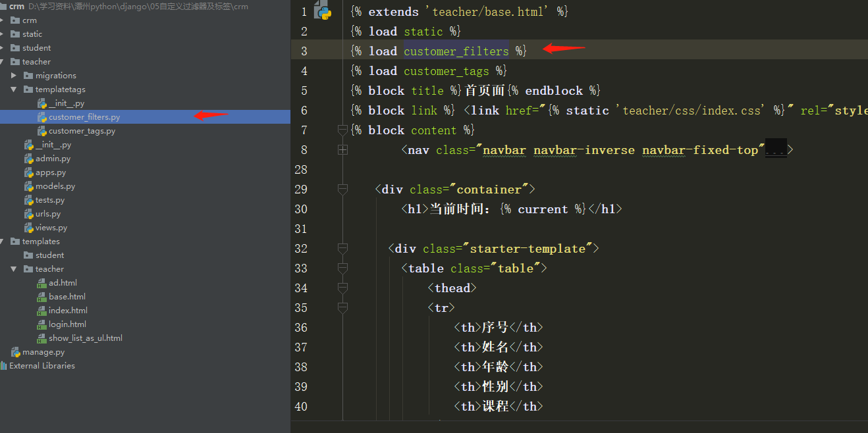Click the index.html file icon

42,311
